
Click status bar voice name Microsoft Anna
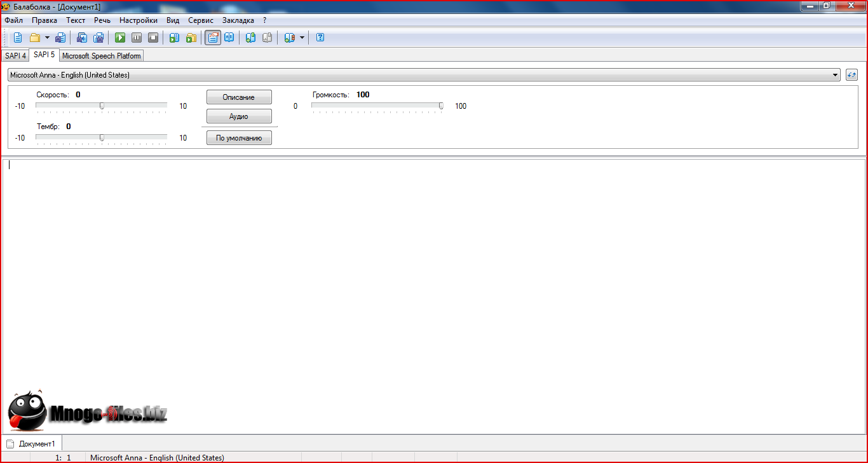[157, 458]
